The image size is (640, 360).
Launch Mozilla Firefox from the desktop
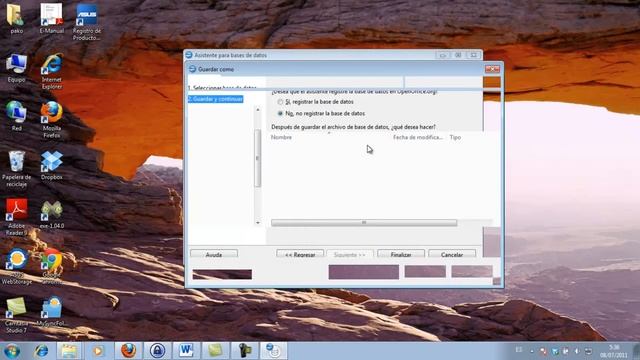click(x=51, y=120)
